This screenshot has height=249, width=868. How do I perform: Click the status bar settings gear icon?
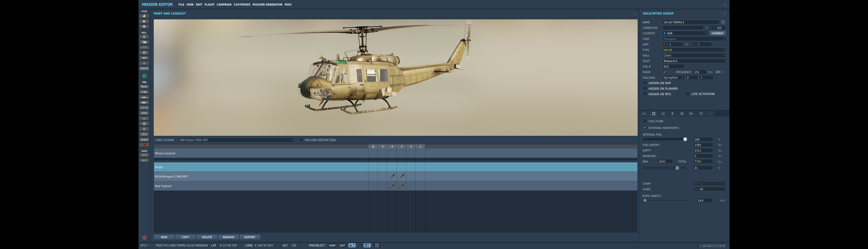[377, 245]
